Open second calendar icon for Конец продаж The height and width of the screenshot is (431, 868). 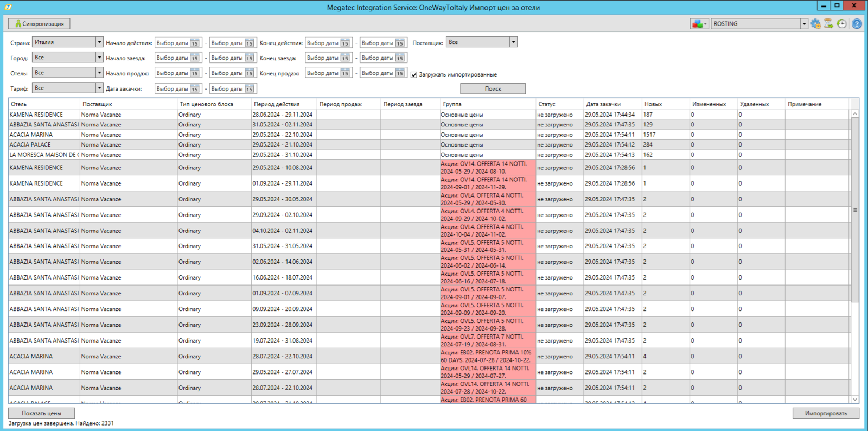(400, 73)
